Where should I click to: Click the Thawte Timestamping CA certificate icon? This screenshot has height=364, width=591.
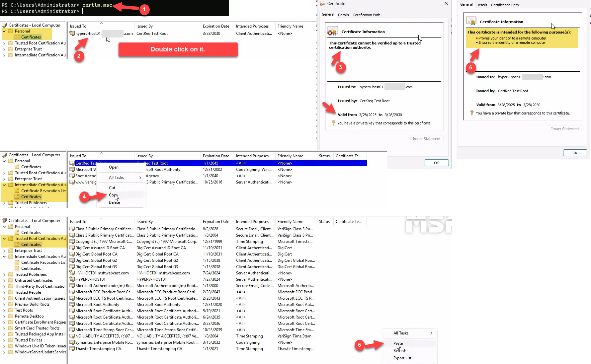72,349
